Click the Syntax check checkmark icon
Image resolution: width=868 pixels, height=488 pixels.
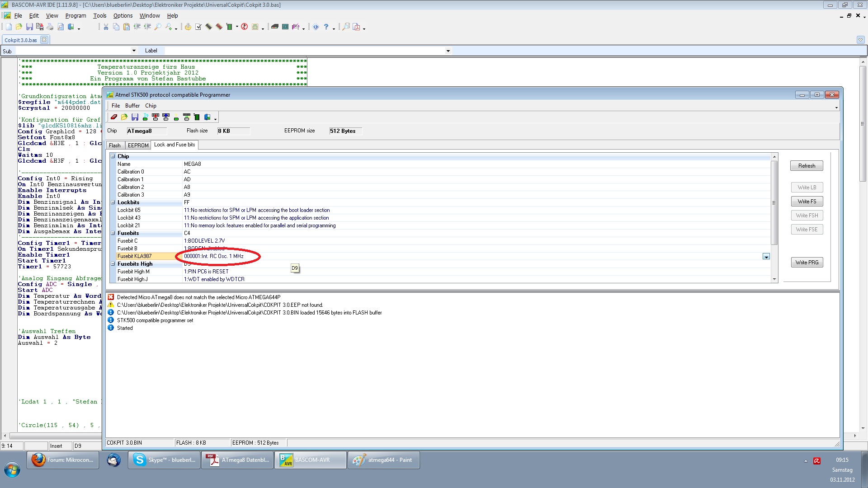(x=198, y=27)
